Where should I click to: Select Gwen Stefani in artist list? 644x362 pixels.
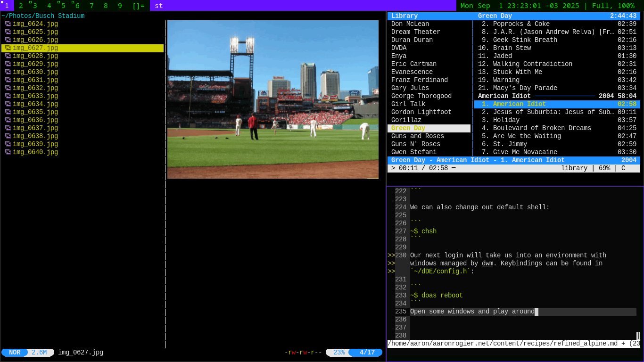point(414,152)
